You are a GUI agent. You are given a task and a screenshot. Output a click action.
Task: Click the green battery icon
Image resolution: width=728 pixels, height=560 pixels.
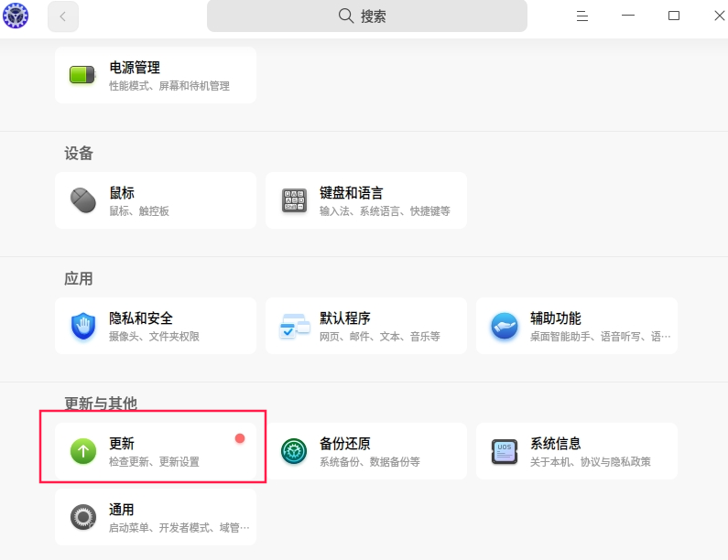[82, 75]
